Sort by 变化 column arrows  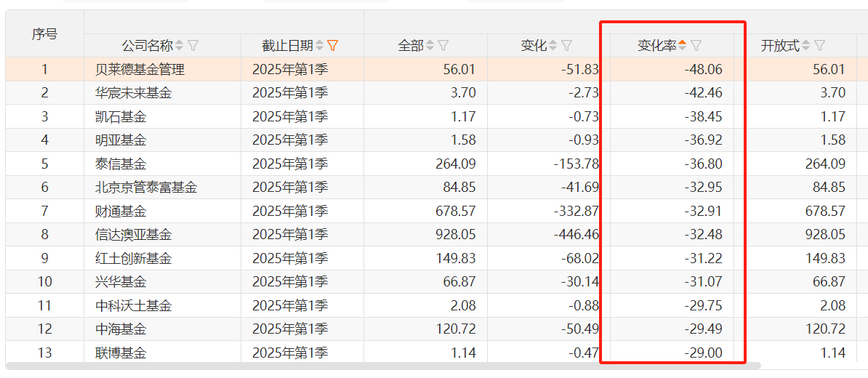click(553, 46)
